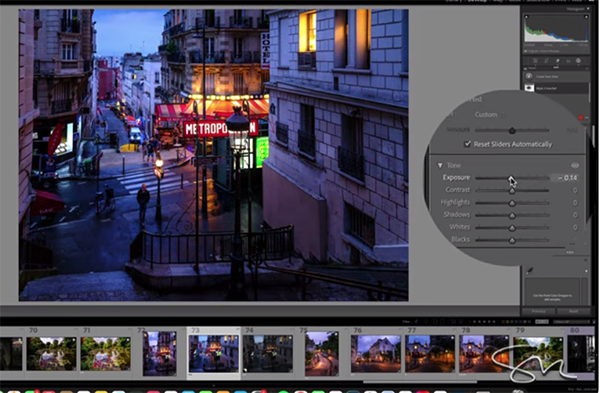
Task: Click the main Paris street photo preview
Action: 214,155
